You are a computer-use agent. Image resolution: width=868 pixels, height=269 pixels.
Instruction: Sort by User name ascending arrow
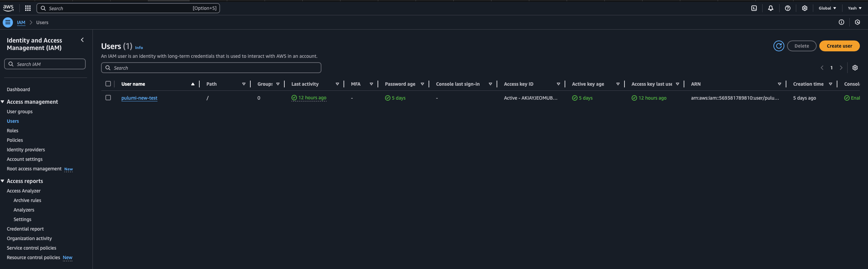pos(193,84)
